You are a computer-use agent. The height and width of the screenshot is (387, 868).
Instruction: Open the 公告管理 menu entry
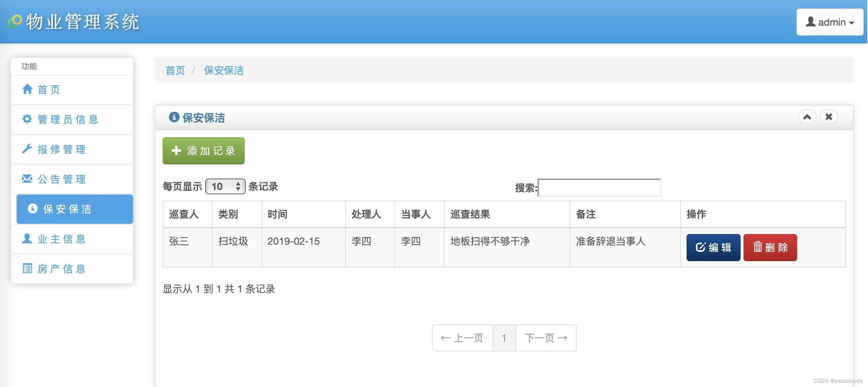point(72,179)
